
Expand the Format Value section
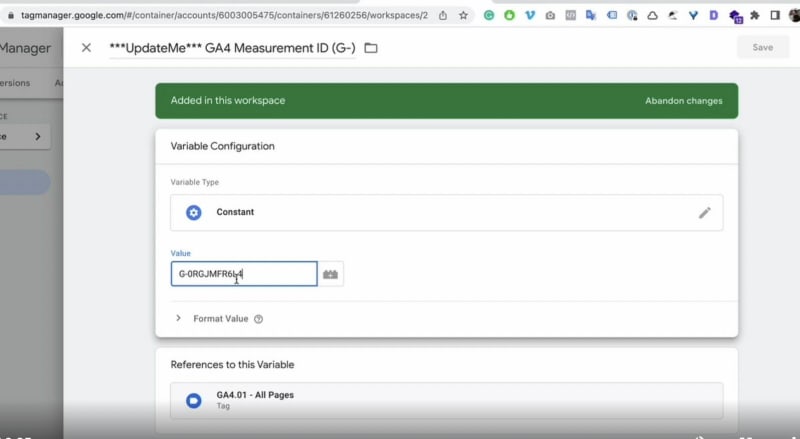(178, 318)
